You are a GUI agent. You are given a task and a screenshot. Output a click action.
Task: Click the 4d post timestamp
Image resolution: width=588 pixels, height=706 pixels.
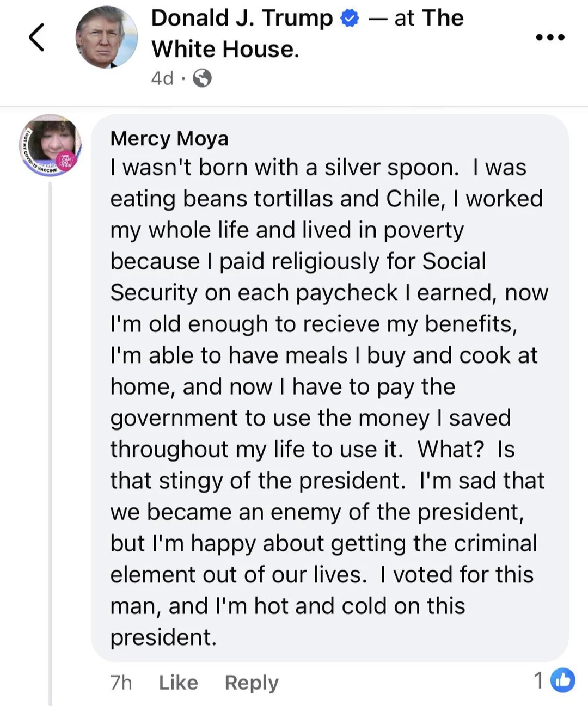point(162,78)
